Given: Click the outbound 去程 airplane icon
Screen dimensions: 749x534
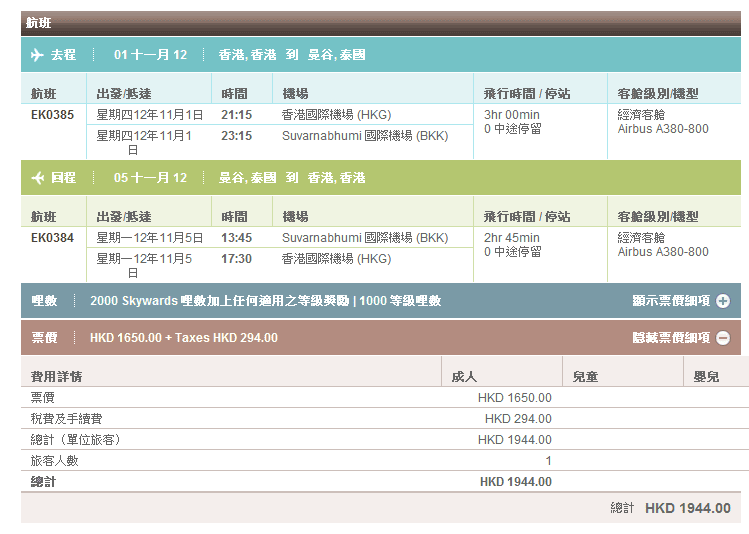Looking at the screenshot, I should point(39,55).
